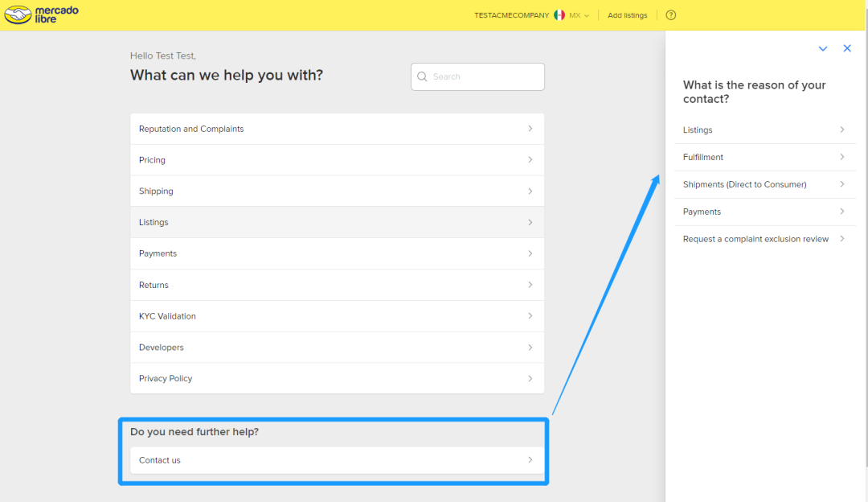Open the MX country dropdown
Viewport: 868px width, 502px height.
pos(579,15)
